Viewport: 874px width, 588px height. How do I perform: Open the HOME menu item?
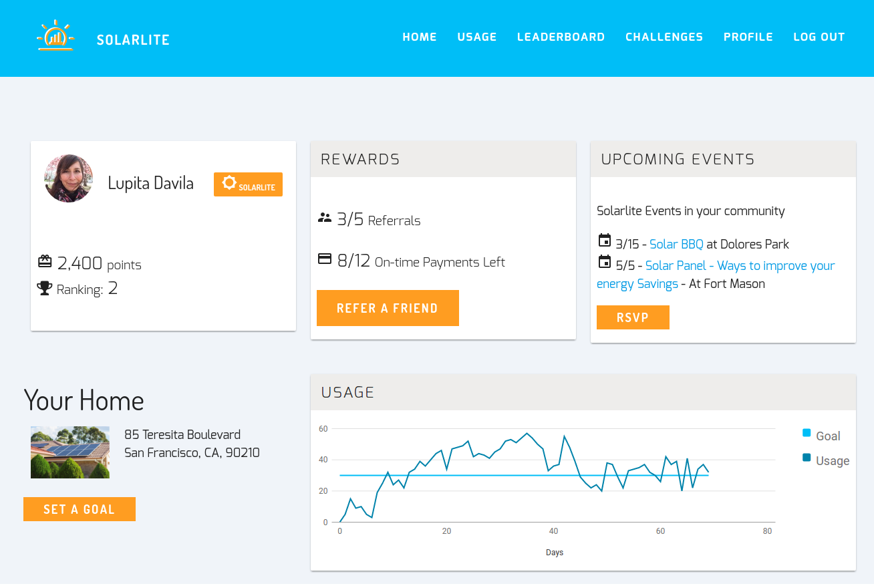coord(420,37)
